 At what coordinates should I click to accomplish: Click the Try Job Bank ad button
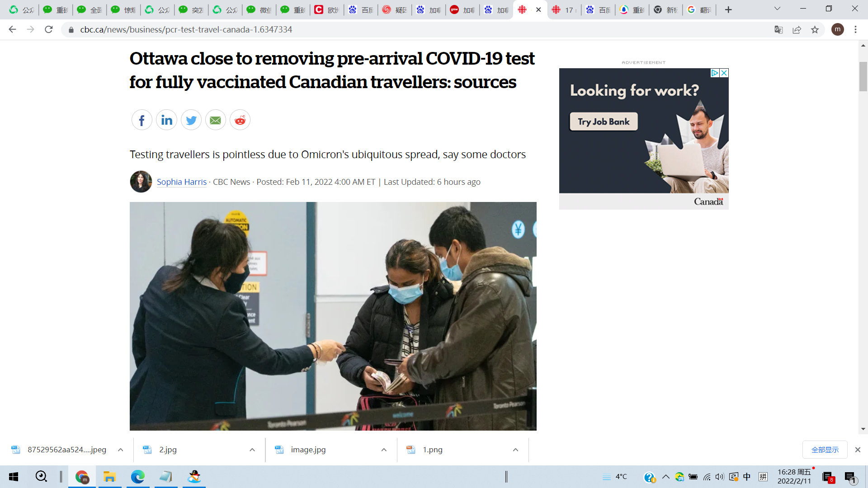click(x=604, y=122)
